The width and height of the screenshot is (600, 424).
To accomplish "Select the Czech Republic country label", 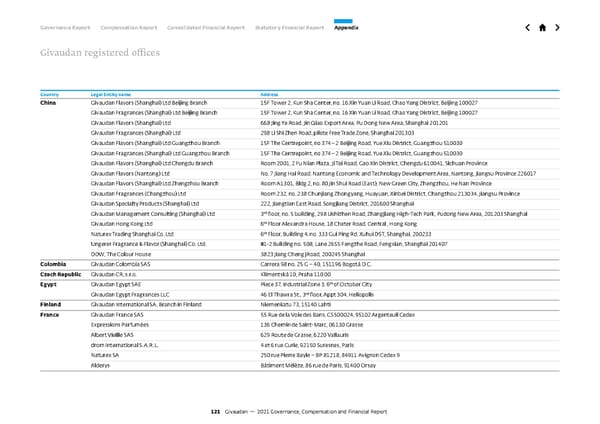I will pyautogui.click(x=62, y=273).
